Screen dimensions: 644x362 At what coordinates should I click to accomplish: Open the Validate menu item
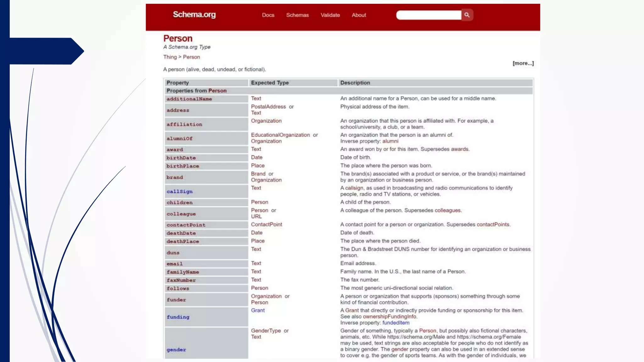(x=330, y=15)
